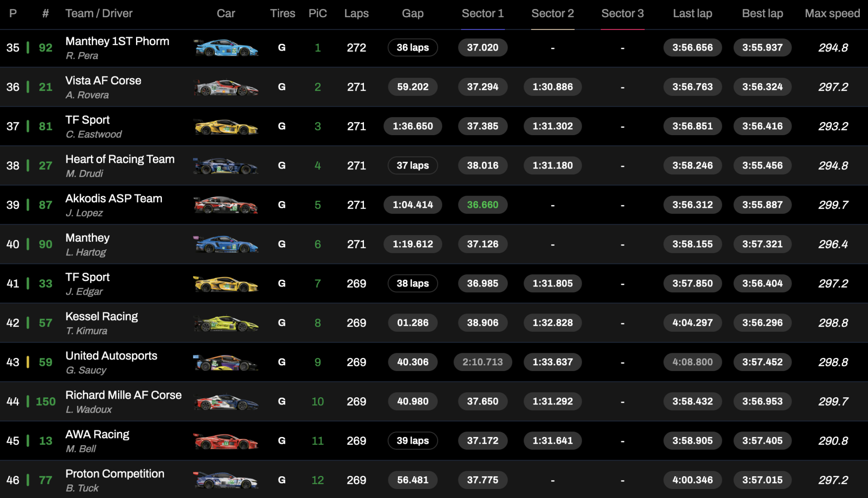Sort by the Sector 3 column header

(x=623, y=14)
